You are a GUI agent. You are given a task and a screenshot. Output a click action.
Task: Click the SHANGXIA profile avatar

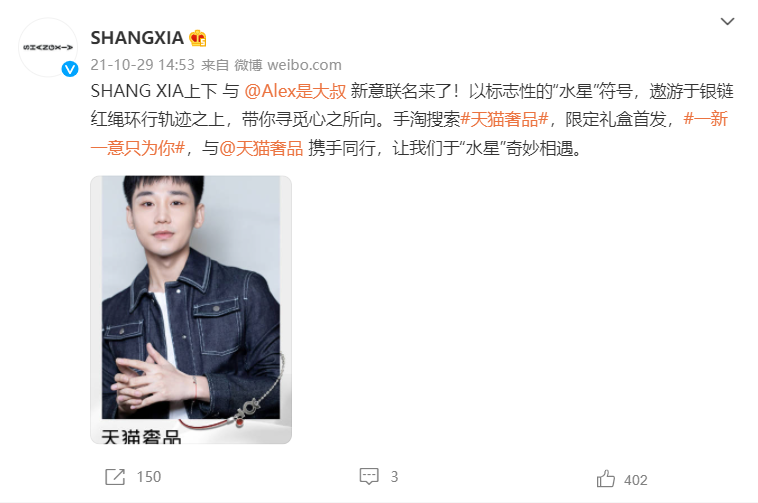point(48,47)
